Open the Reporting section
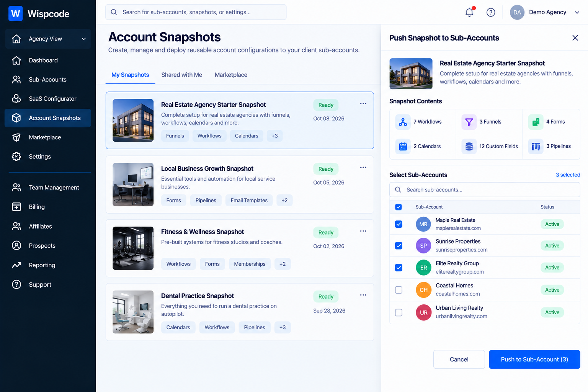Viewport: 588px width, 392px height. (x=48, y=265)
